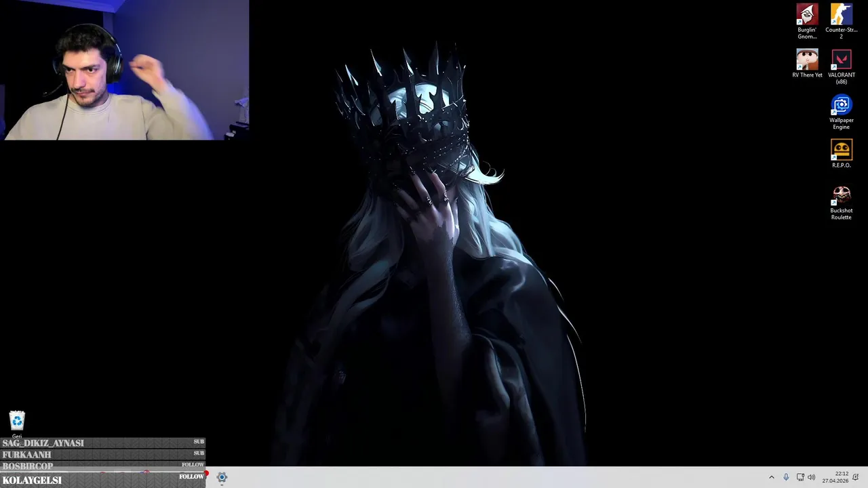Viewport: 868px width, 488px height.
Task: Click the BOSBIRCOP follow alert row
Action: [103, 466]
